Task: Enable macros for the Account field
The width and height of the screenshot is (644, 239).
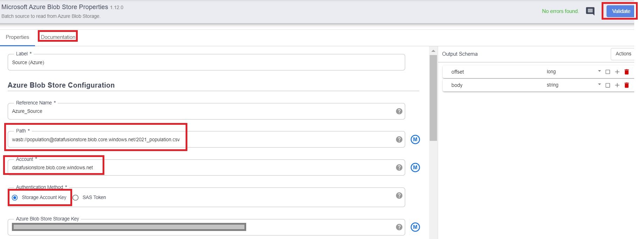Action: click(x=415, y=167)
